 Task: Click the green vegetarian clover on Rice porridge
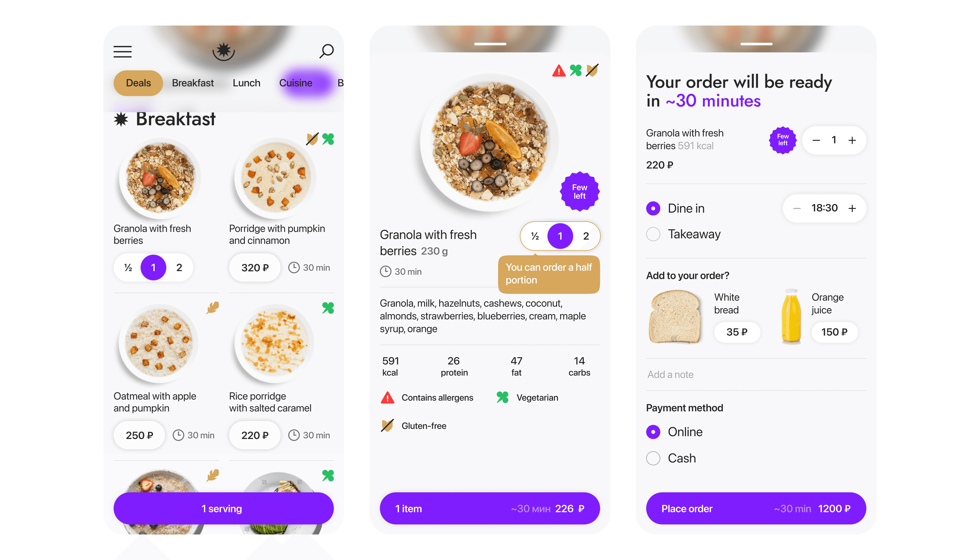point(328,308)
